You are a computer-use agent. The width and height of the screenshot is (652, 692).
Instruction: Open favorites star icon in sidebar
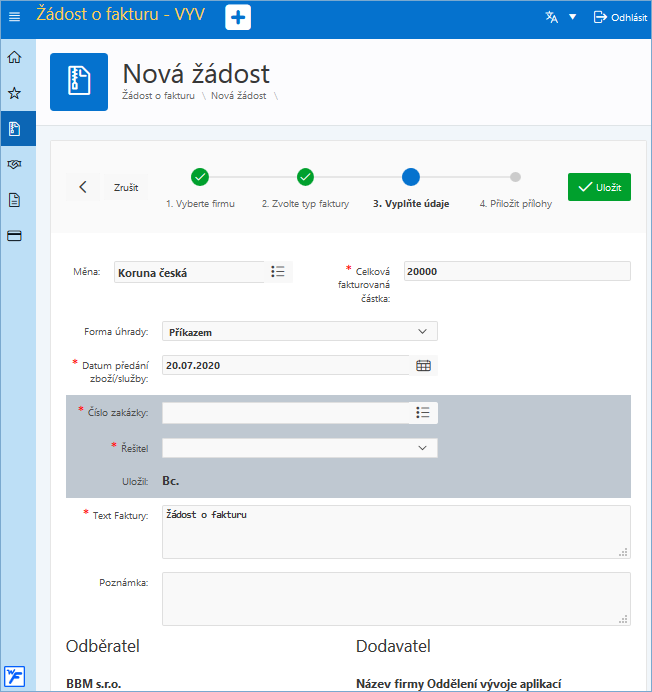tap(15, 93)
